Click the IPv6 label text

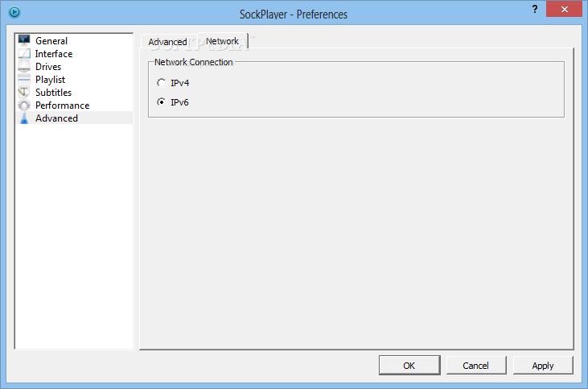[x=179, y=102]
